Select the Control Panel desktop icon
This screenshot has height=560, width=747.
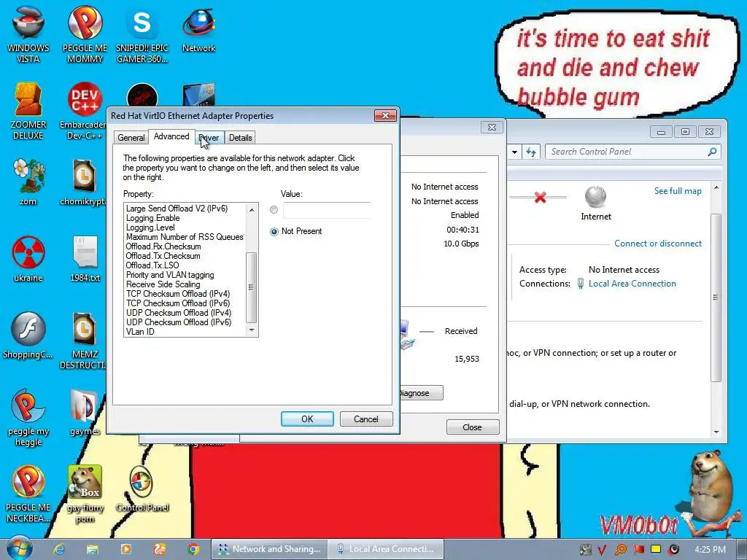[x=142, y=488]
